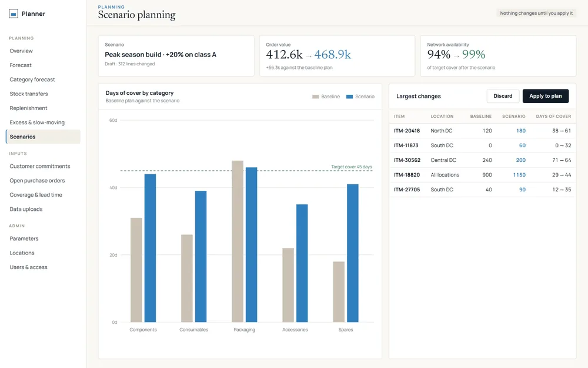Open Coverage & lead time
Screen dimensions: 588x368
tap(36, 195)
